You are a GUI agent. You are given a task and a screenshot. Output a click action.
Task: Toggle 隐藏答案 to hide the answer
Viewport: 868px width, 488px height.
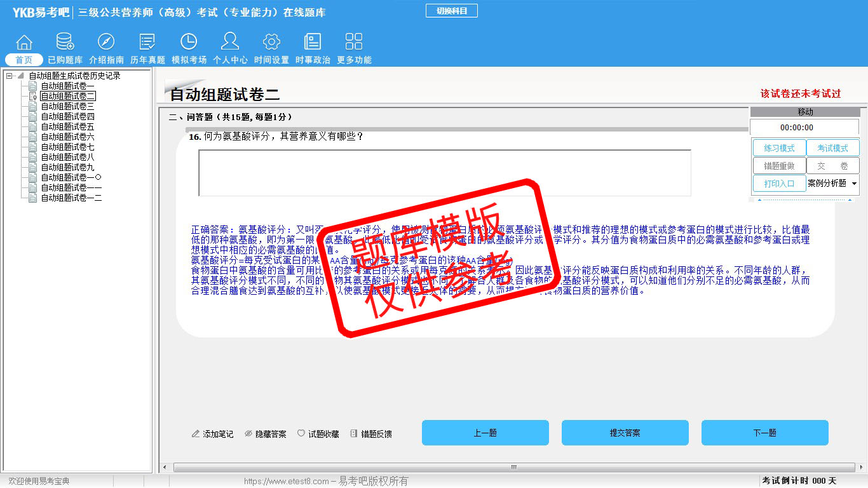coord(266,434)
